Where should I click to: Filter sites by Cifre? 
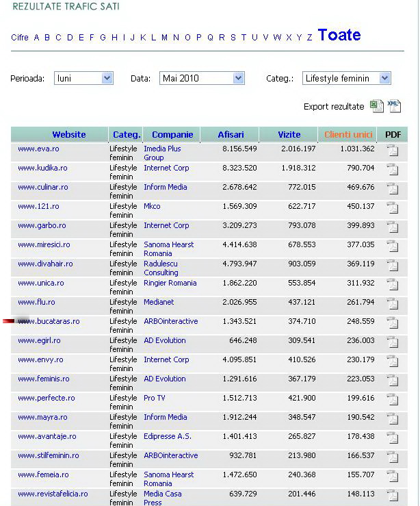pos(20,38)
